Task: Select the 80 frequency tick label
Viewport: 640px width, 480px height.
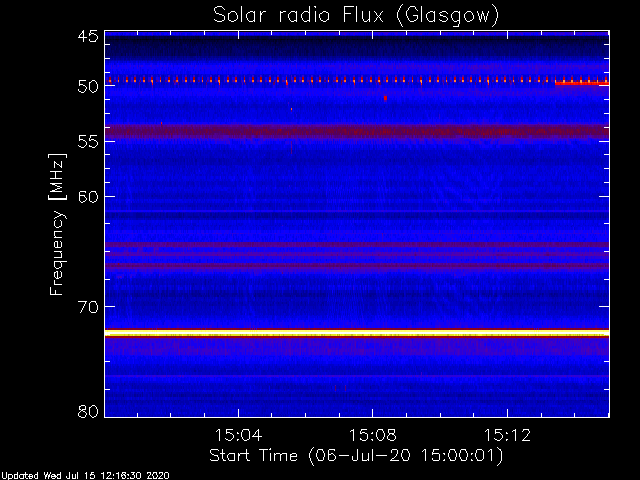Action: point(88,411)
